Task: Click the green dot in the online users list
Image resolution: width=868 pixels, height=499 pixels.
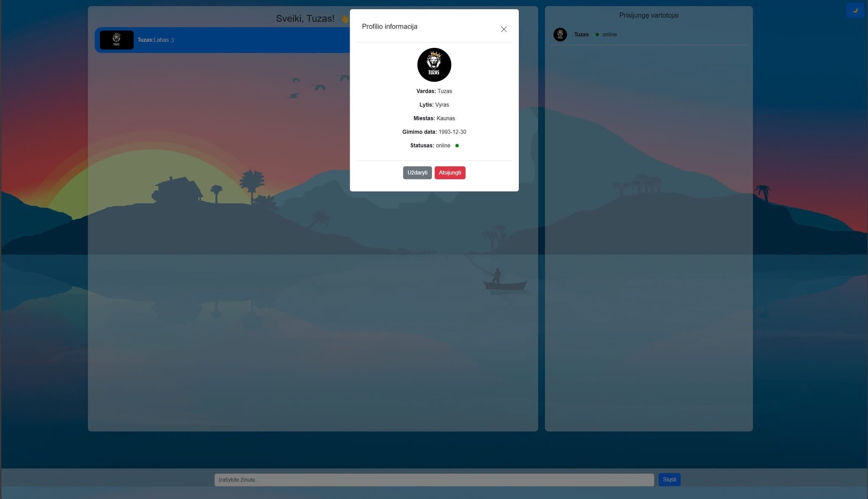Action: 597,35
